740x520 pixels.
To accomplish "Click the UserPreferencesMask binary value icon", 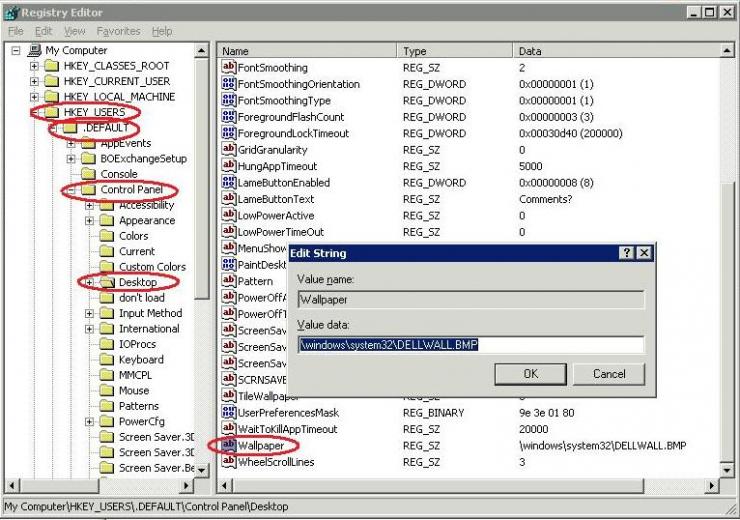I will 228,412.
